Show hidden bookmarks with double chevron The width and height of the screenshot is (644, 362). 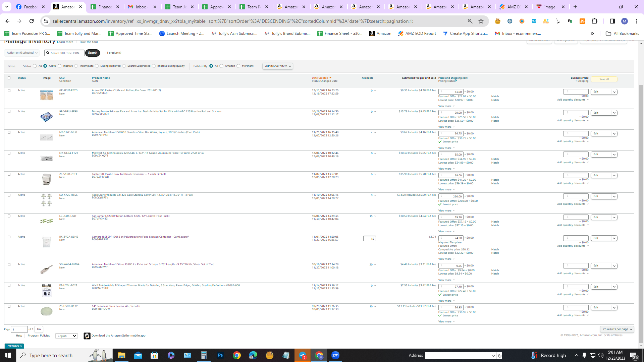592,34
